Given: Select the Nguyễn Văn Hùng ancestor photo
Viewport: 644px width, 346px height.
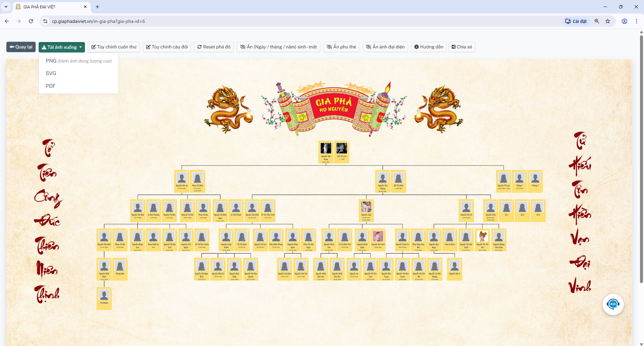Looking at the screenshot, I should point(326,148).
